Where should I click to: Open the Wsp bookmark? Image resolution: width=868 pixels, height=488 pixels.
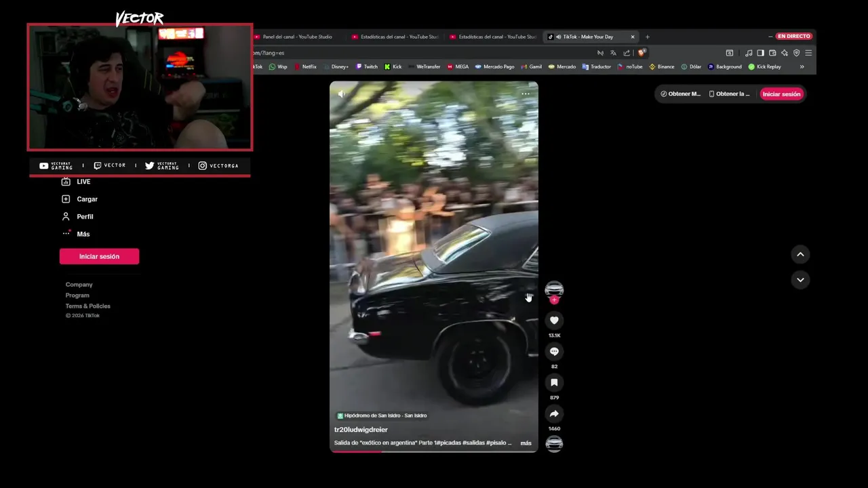point(278,66)
